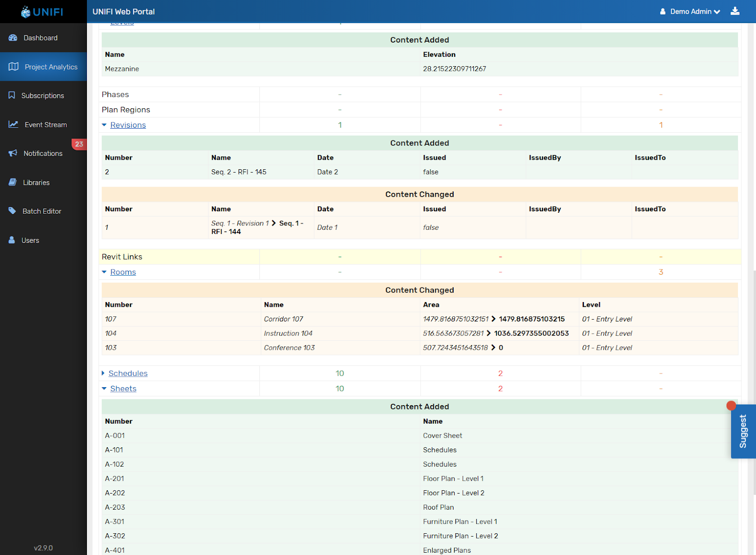Select Project Analytics in sidebar
The height and width of the screenshot is (555, 756).
click(43, 67)
